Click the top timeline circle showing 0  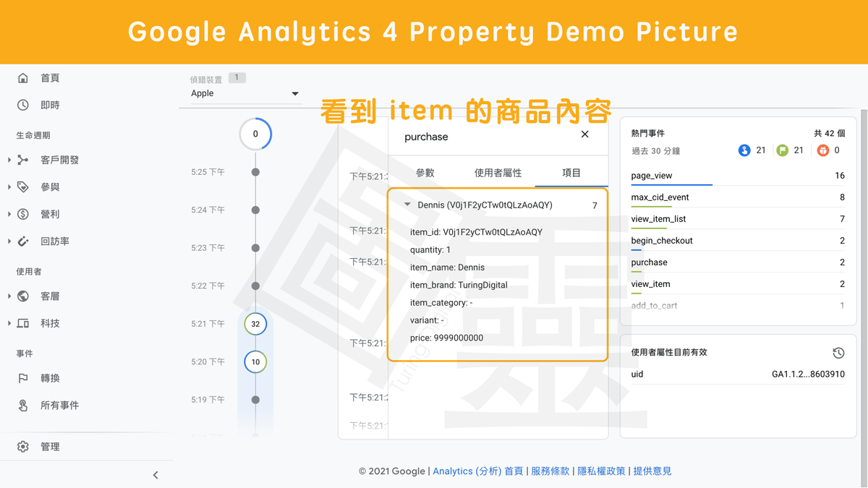coord(255,134)
